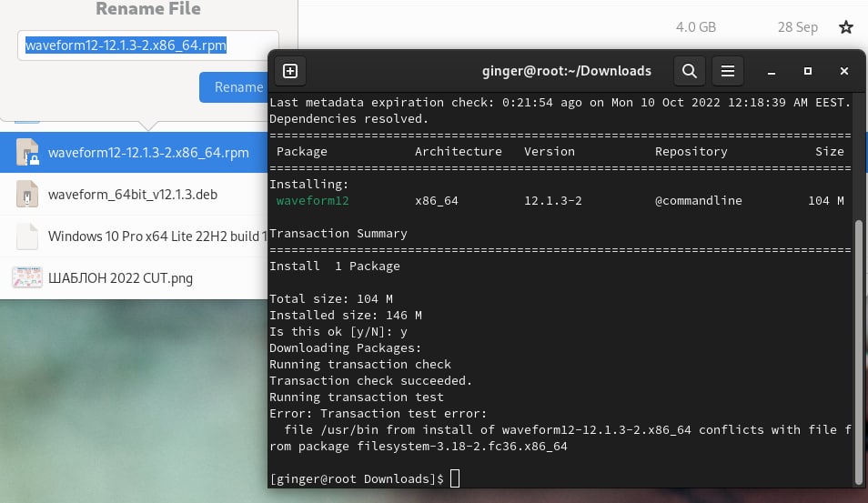Screen dimensions: 868x503
Task: Click the ШАБЛОН 2022 CUT image thumbnail
Action: point(27,277)
